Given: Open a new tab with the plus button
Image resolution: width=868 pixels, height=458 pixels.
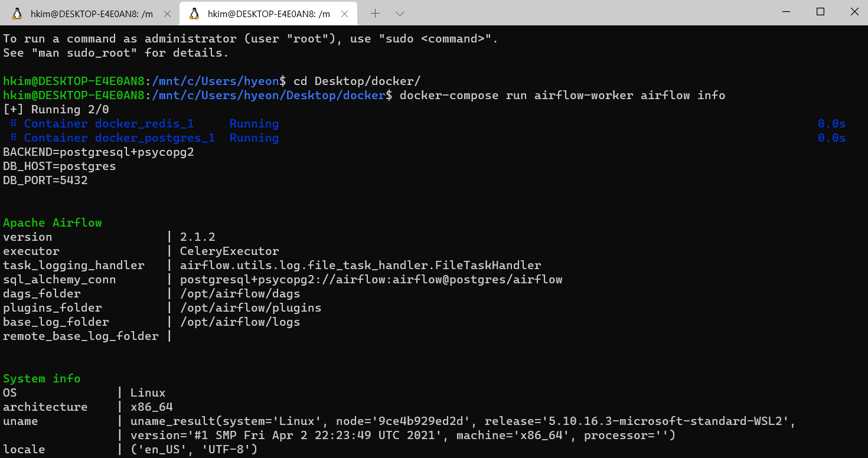Looking at the screenshot, I should [375, 14].
